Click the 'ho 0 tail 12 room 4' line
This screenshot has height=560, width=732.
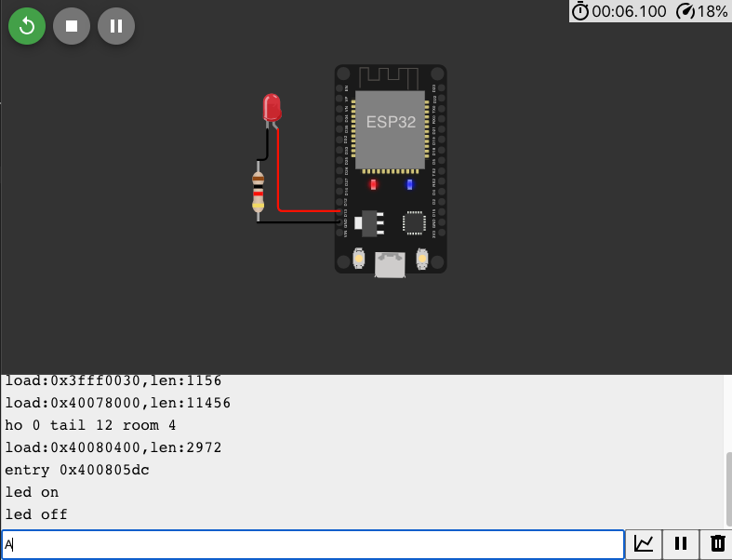point(90,425)
